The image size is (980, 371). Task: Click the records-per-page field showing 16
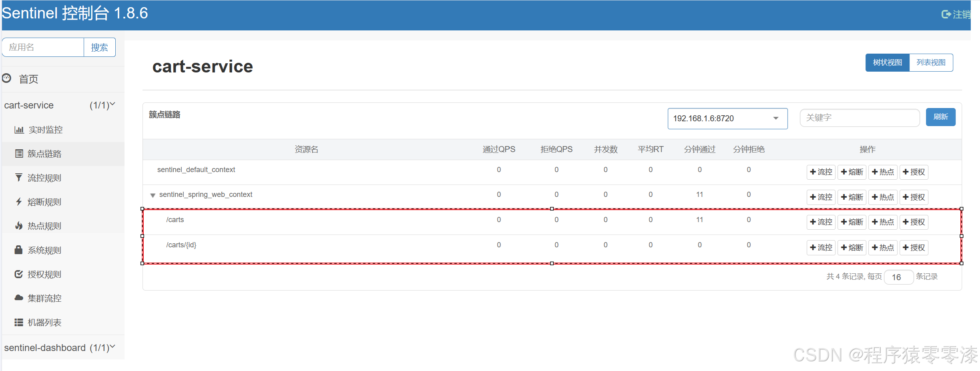click(899, 277)
